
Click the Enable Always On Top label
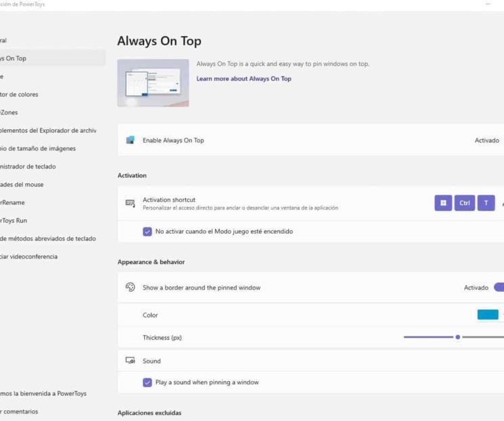click(x=173, y=140)
